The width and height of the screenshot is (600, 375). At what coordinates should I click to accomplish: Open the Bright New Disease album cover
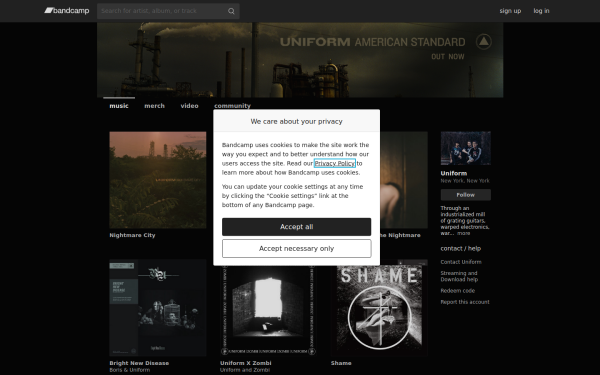coord(158,308)
